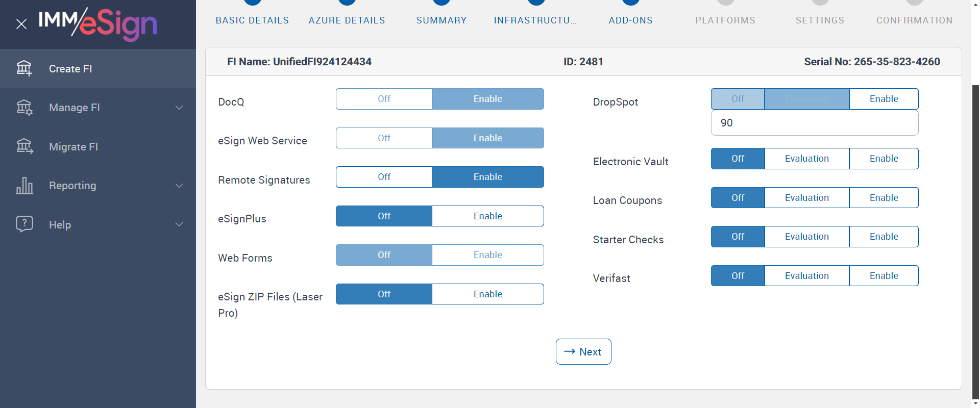This screenshot has height=408, width=980.
Task: Open the Manage FI menu item
Action: pyautogui.click(x=98, y=108)
